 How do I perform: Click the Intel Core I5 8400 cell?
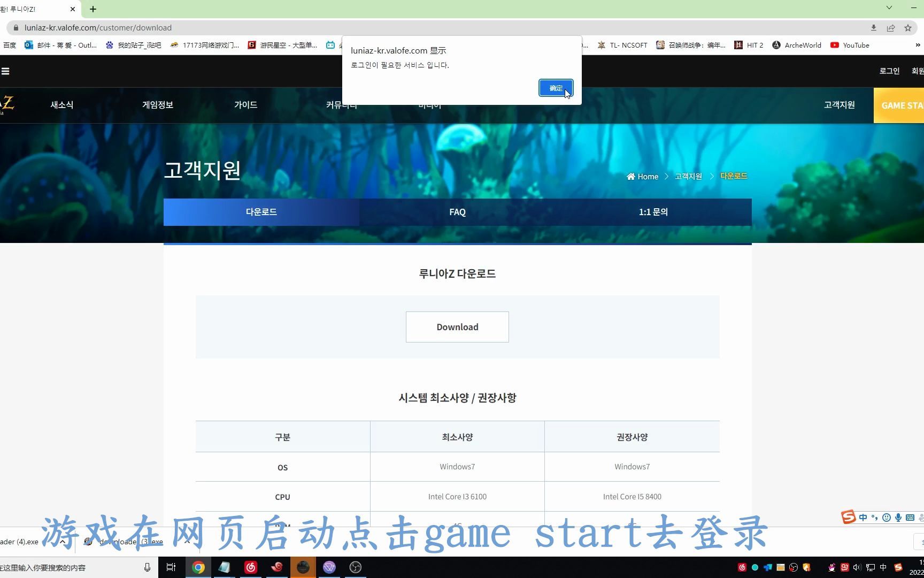coord(632,497)
